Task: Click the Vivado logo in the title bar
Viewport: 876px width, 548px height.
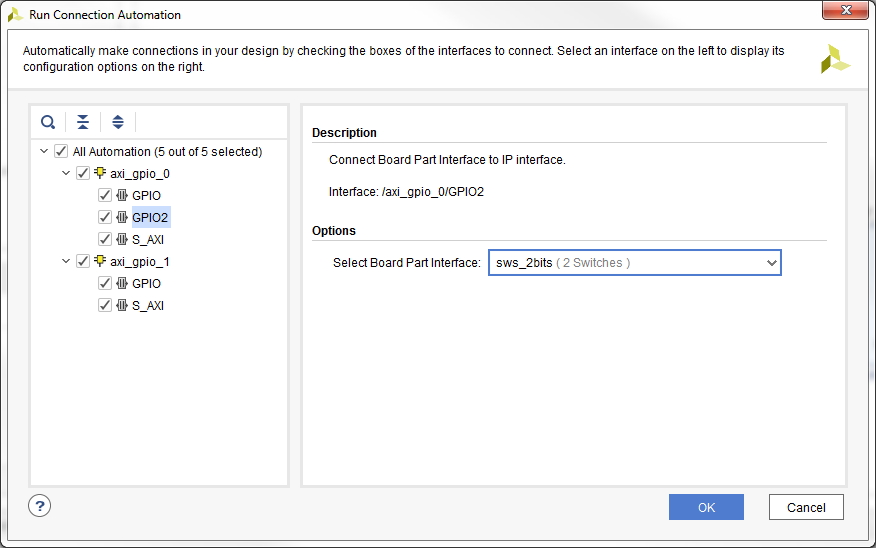Action: [x=15, y=15]
